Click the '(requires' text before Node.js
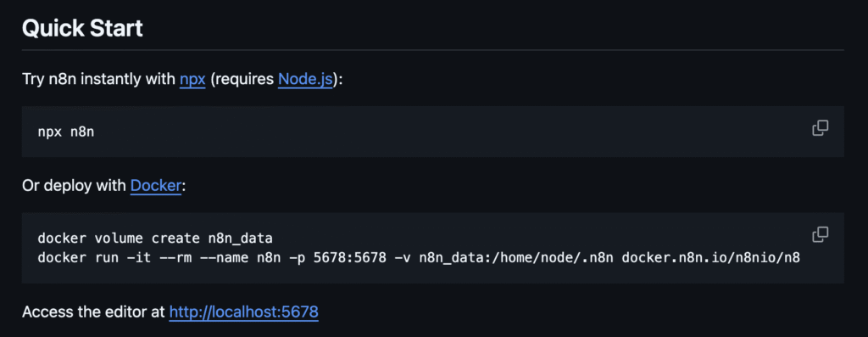868x337 pixels. coord(242,79)
